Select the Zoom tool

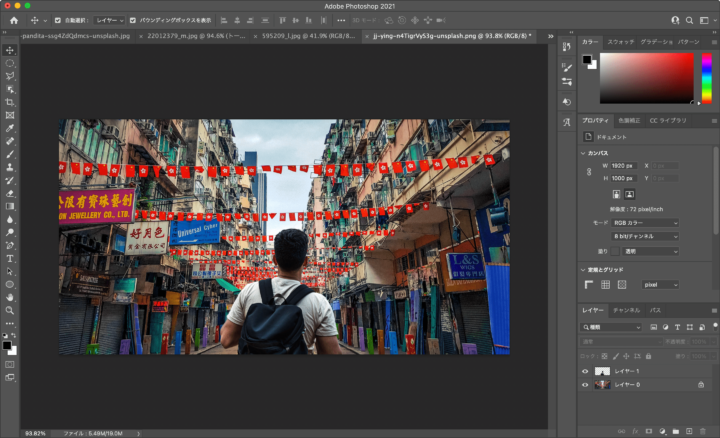[x=10, y=310]
